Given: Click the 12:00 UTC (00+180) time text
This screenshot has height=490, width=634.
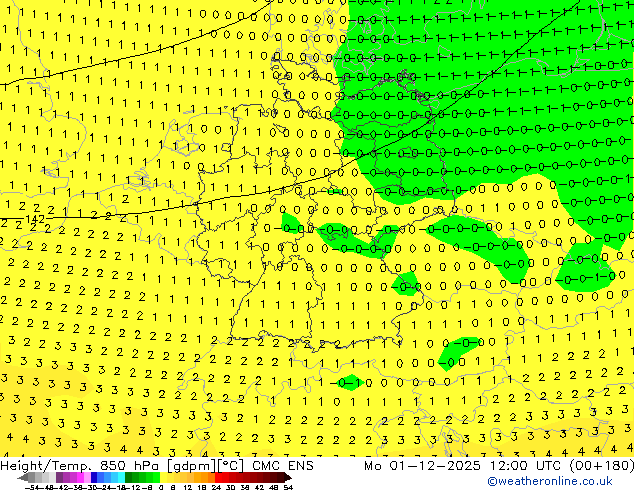Looking at the screenshot, I should (562, 466).
